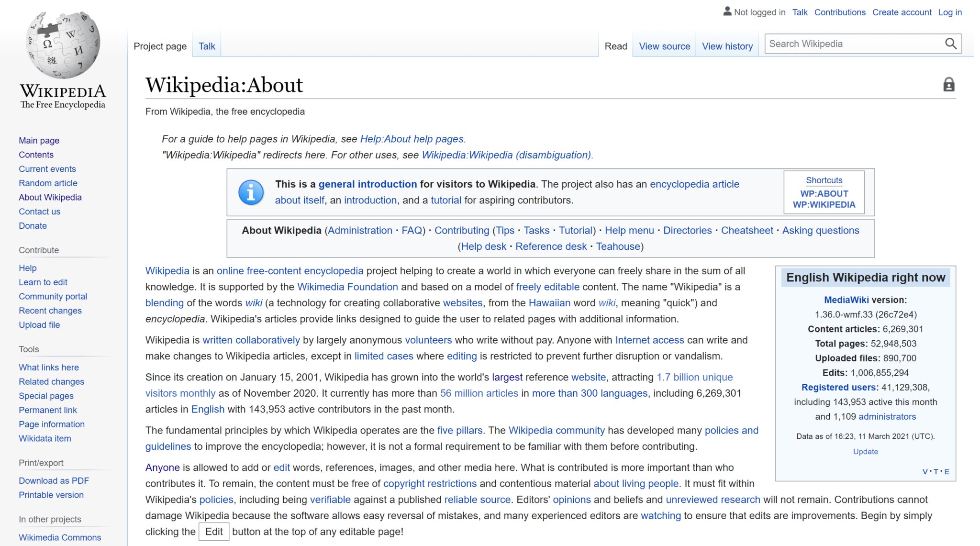Image resolution: width=980 pixels, height=546 pixels.
Task: Open Random article from the sidebar
Action: tap(48, 183)
